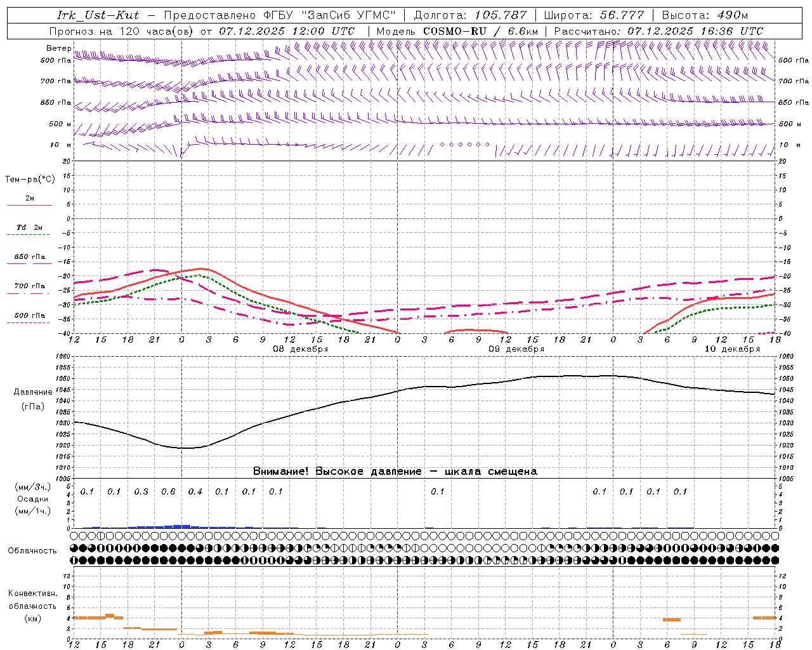
Task: Select the 0.3 three-hour precipitation value
Action: [141, 492]
